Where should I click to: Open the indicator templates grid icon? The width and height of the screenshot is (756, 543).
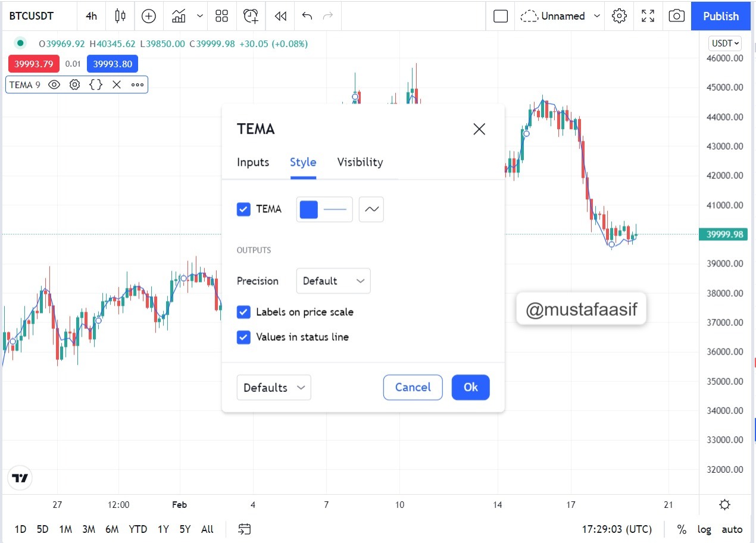[222, 16]
